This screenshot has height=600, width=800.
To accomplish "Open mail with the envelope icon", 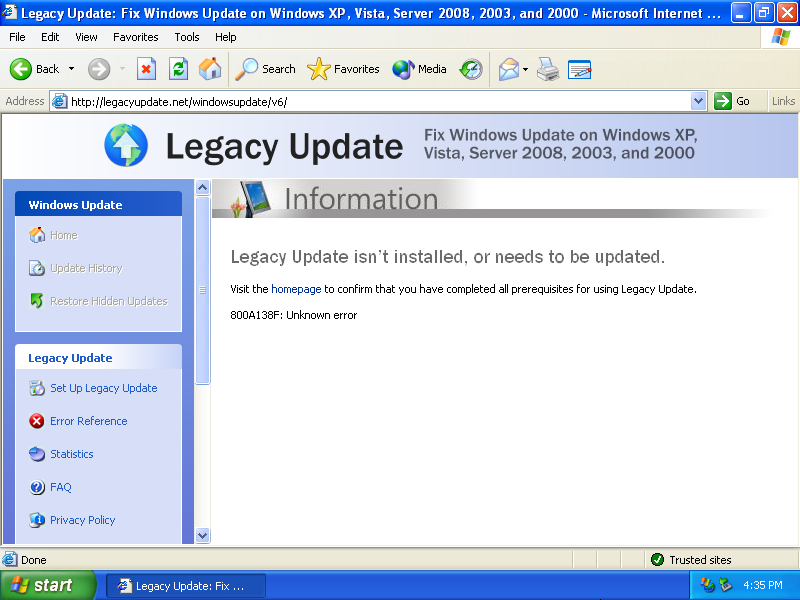I will coord(507,68).
